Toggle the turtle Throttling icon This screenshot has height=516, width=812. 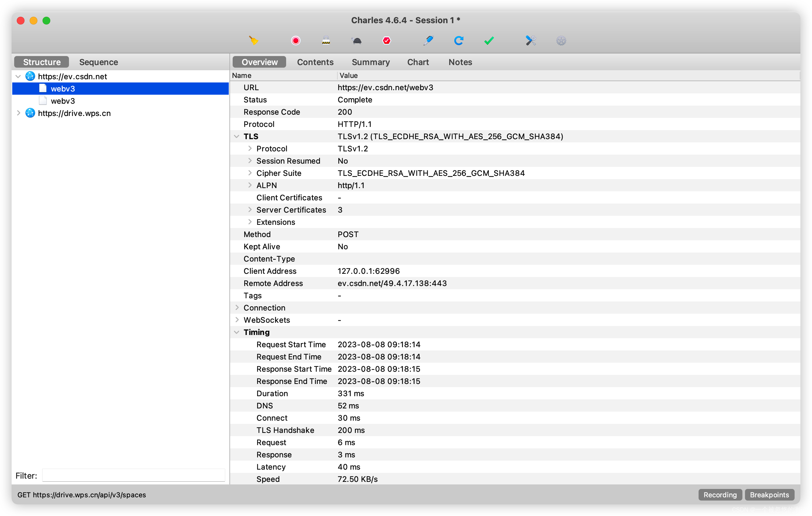tap(356, 41)
